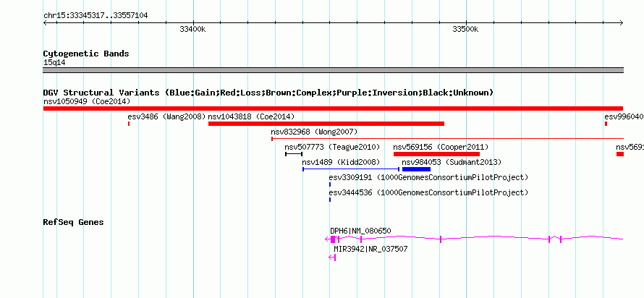The image size is (644, 298).
Task: Click the nsv1050949 (Coe2014) red loss bar
Action: 333,108
